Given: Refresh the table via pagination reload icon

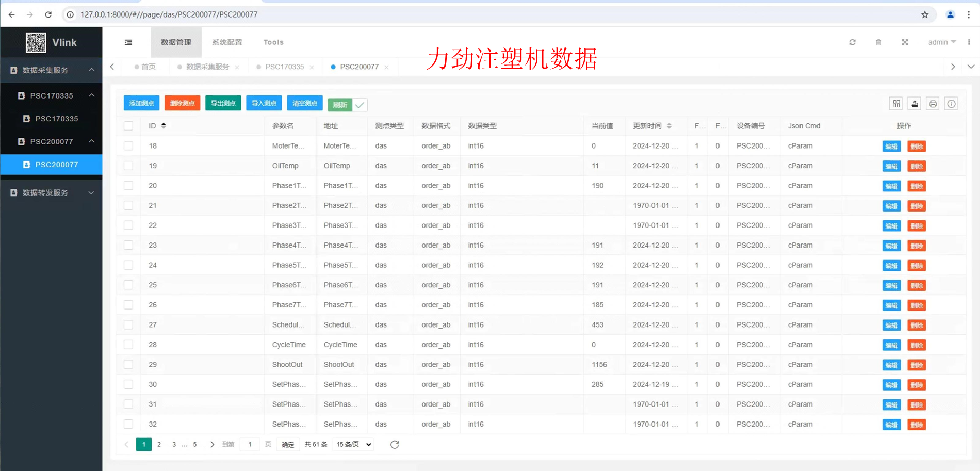Looking at the screenshot, I should [395, 444].
